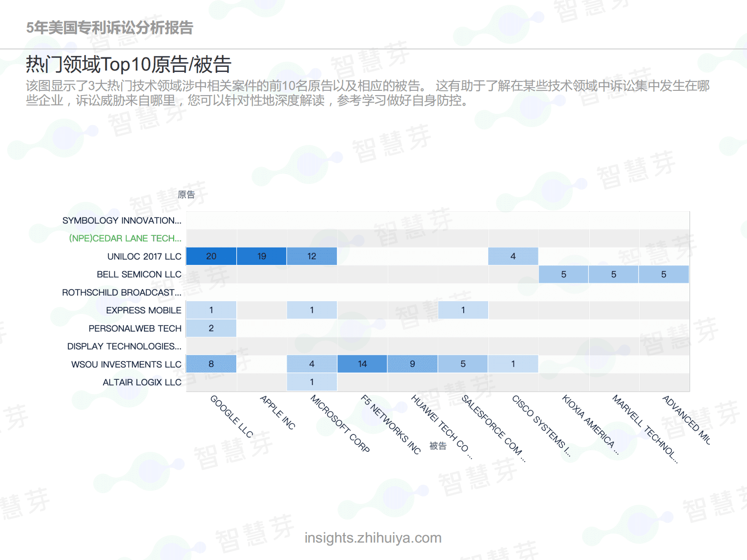The image size is (747, 560).
Task: Click the UNILOC vs Microsoft cell 12
Action: point(312,256)
